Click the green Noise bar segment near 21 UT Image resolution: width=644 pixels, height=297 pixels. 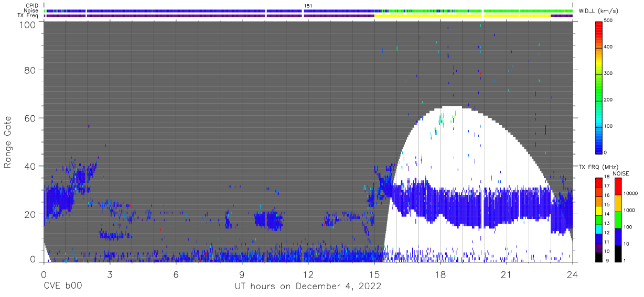pyautogui.click(x=501, y=10)
